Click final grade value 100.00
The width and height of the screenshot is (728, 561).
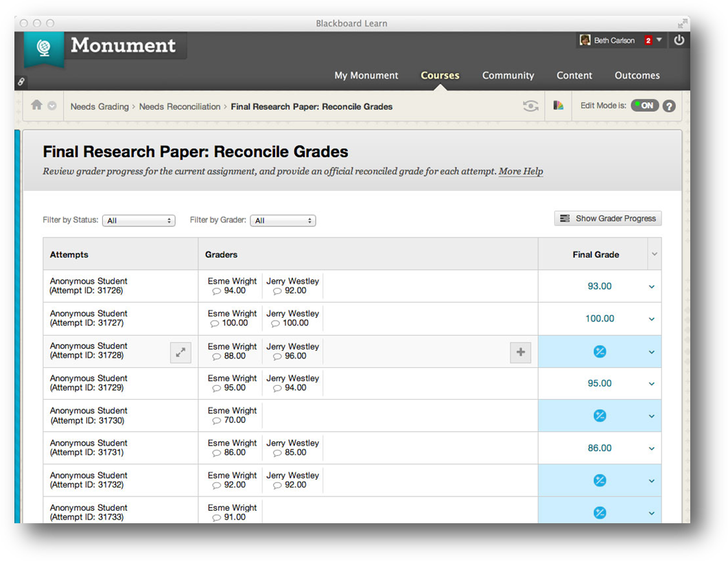(600, 319)
